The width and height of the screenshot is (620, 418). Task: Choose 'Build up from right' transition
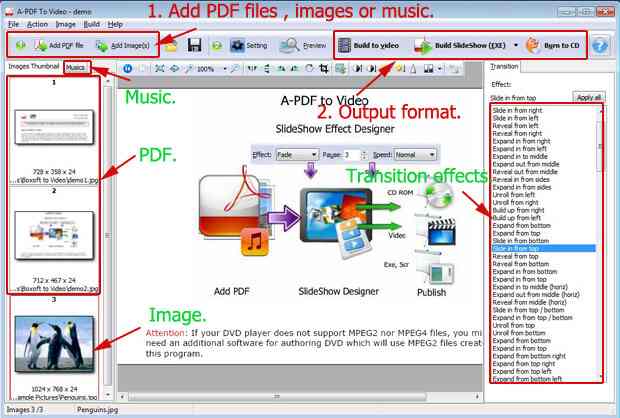coord(518,210)
